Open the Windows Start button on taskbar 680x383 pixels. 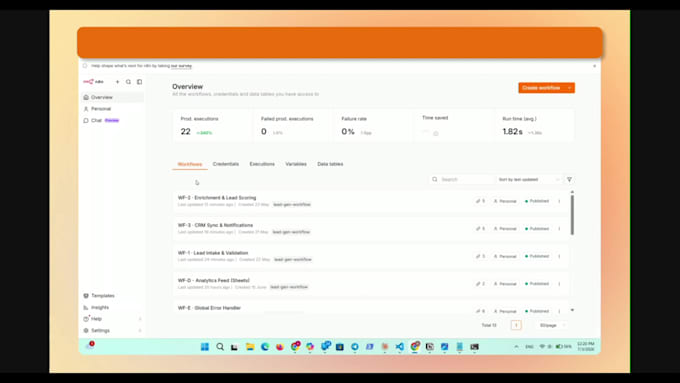coord(205,347)
